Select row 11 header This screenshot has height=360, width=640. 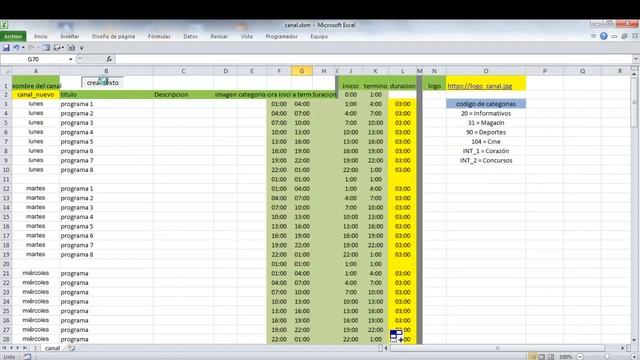tap(6, 179)
